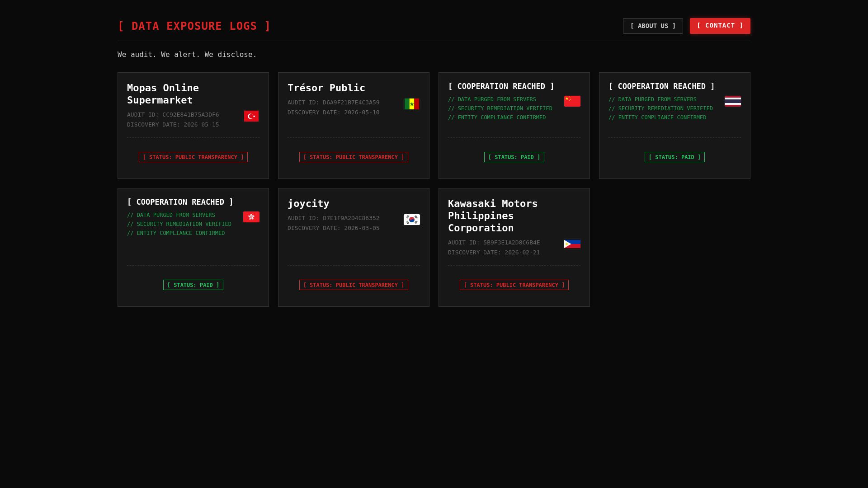Click the Turkey flag icon on Mopas card

[251, 116]
